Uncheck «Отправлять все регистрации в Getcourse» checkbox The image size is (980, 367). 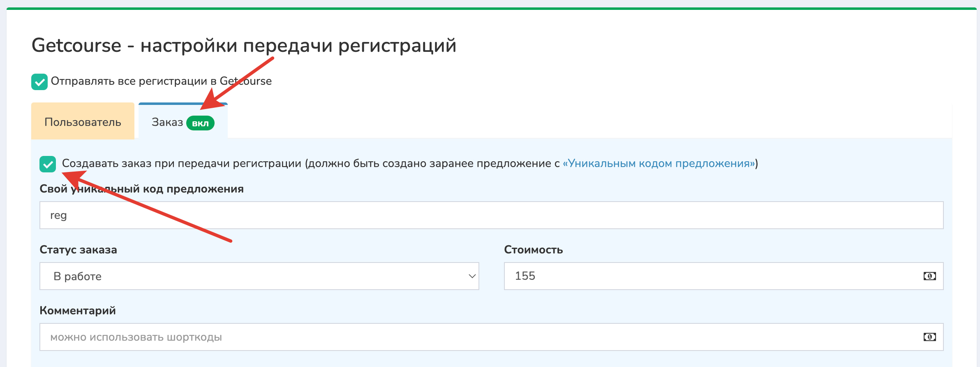tap(39, 82)
